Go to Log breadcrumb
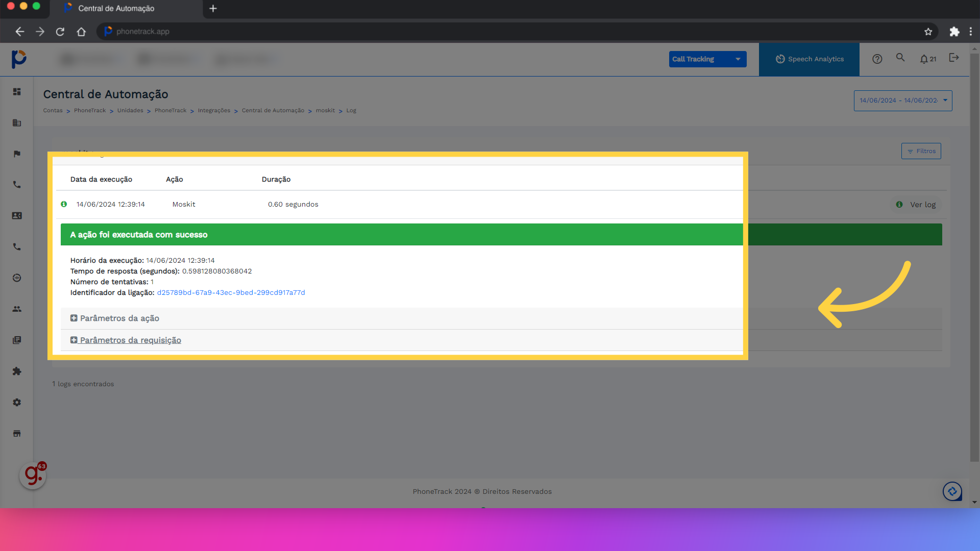 click(351, 111)
